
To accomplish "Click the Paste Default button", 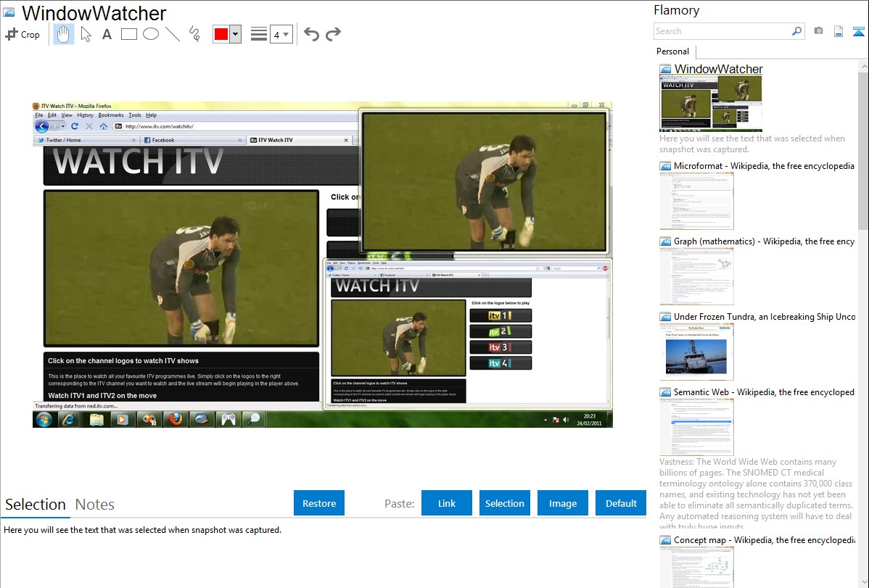I will 621,503.
